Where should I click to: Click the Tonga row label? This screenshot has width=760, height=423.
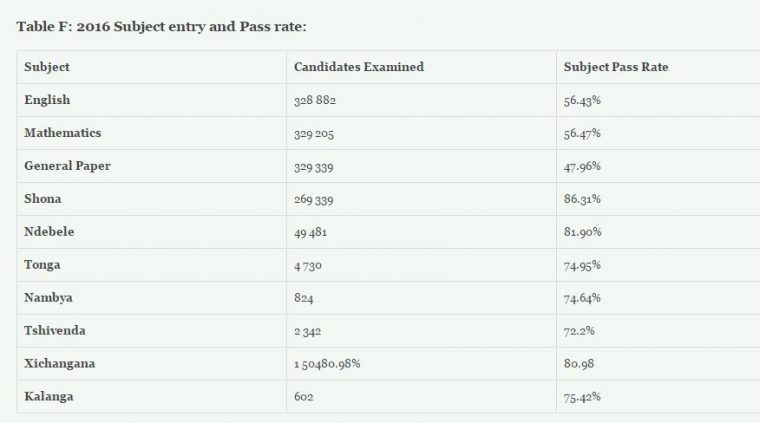tap(42, 265)
